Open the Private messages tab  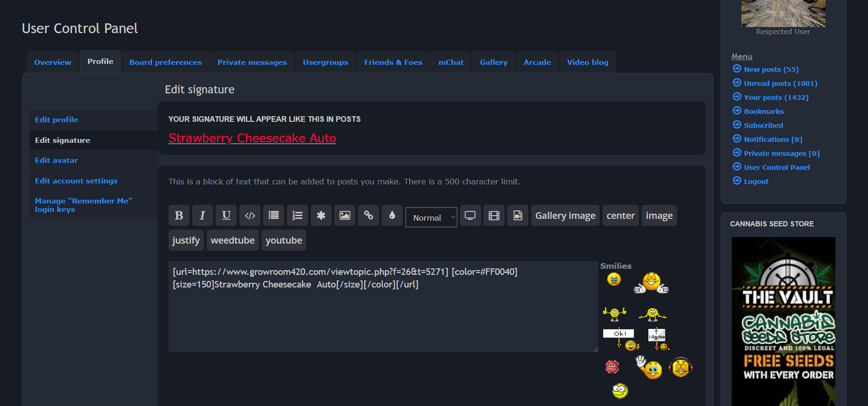(252, 62)
